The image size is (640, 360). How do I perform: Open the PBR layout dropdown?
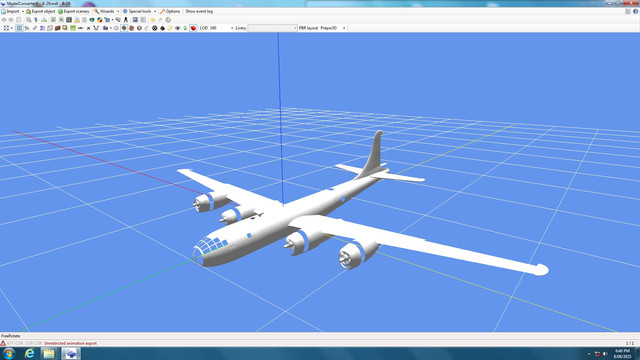pos(333,28)
